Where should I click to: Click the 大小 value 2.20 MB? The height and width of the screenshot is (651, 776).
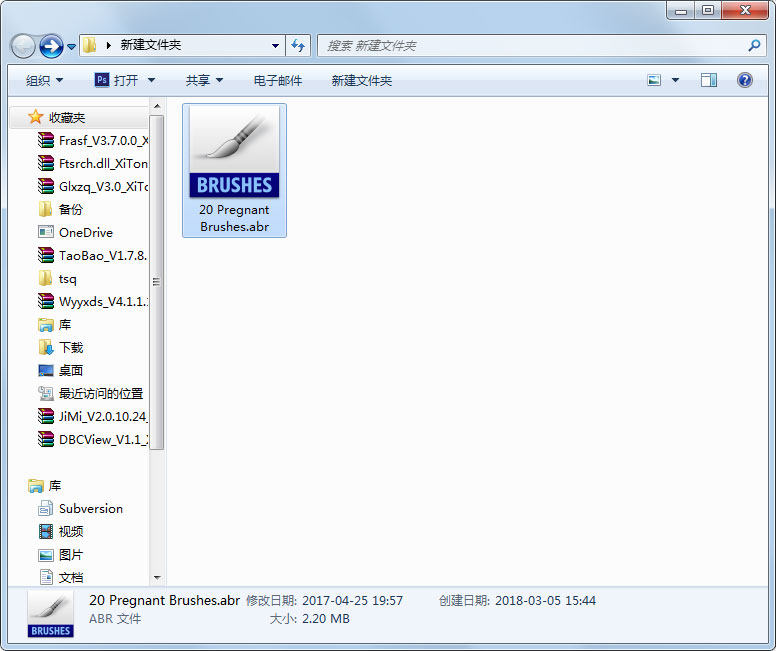tap(326, 619)
